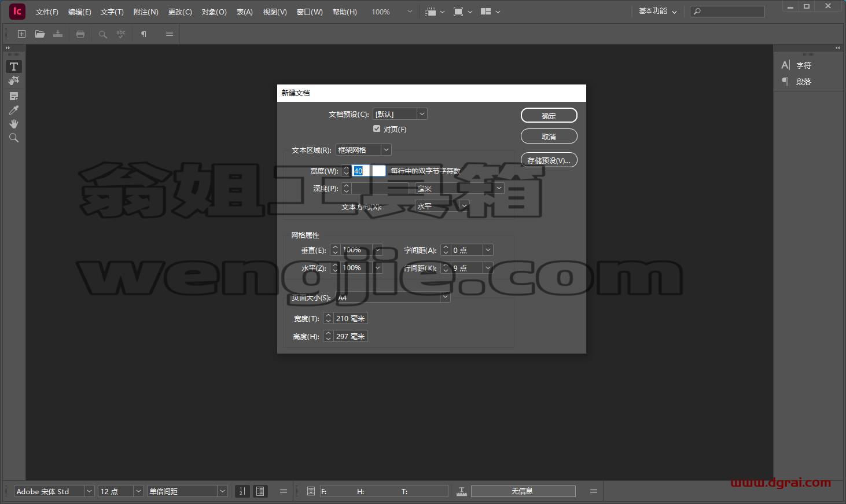Open the 附注(N) menu
The height and width of the screenshot is (504, 846).
coord(146,12)
